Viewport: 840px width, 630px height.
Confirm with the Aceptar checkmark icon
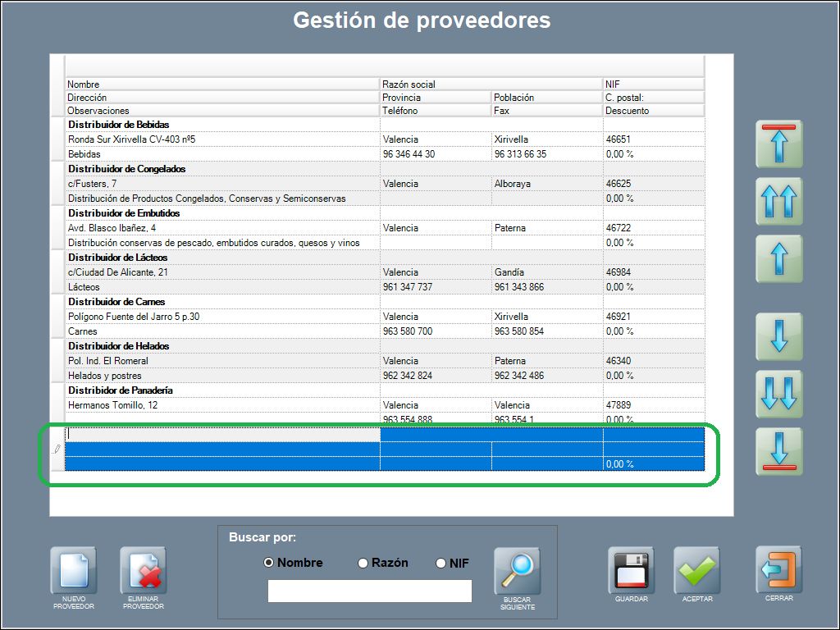696,571
